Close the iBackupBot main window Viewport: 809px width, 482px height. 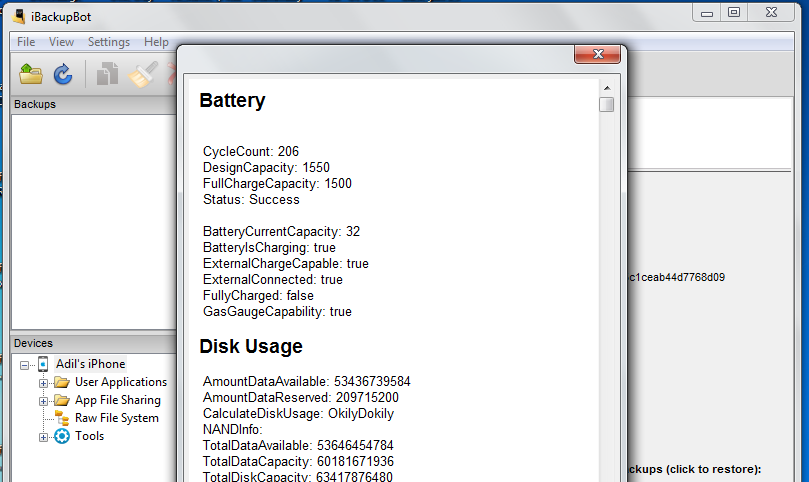771,12
